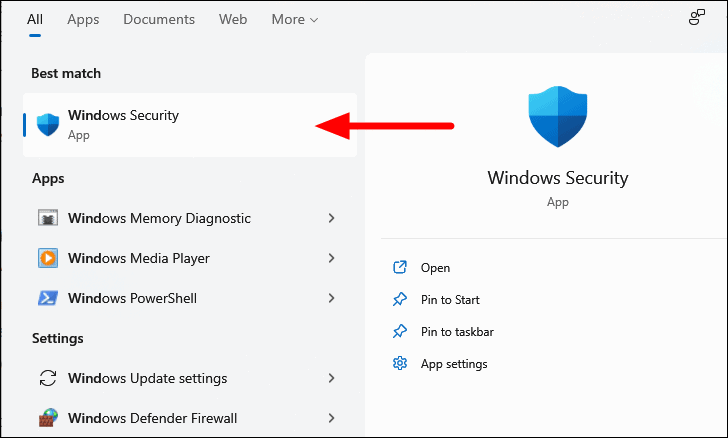Choose Pin to Start
The height and width of the screenshot is (438, 728).
[x=450, y=300]
